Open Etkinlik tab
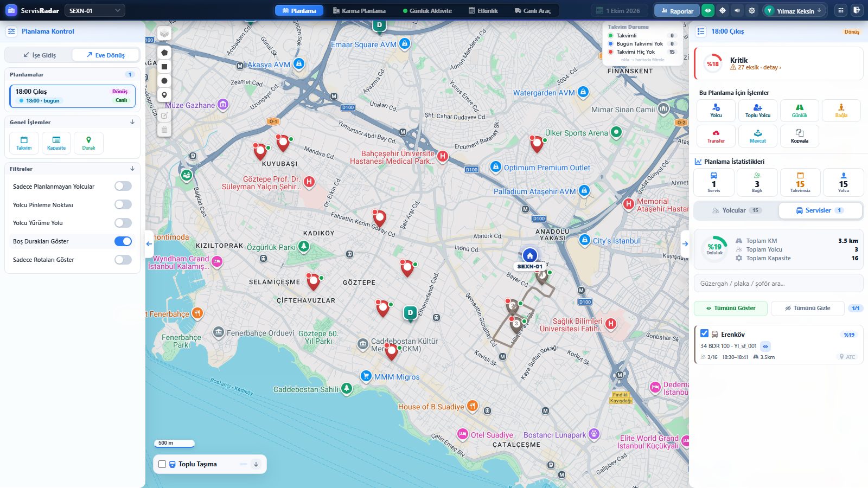868x488 pixels. coord(483,10)
